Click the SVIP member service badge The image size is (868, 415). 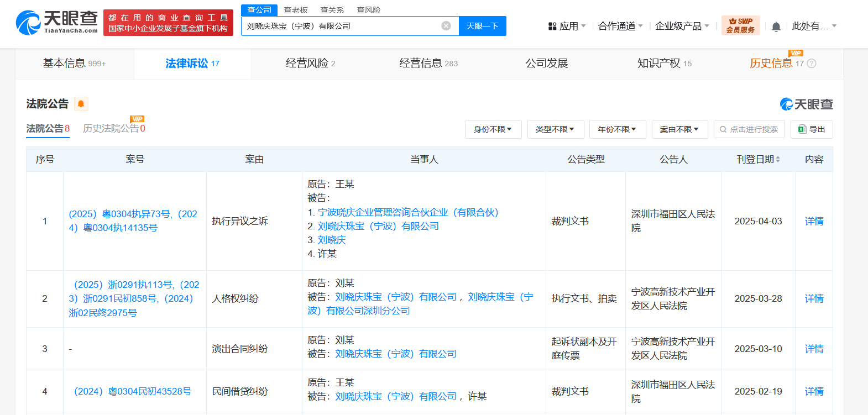point(740,25)
